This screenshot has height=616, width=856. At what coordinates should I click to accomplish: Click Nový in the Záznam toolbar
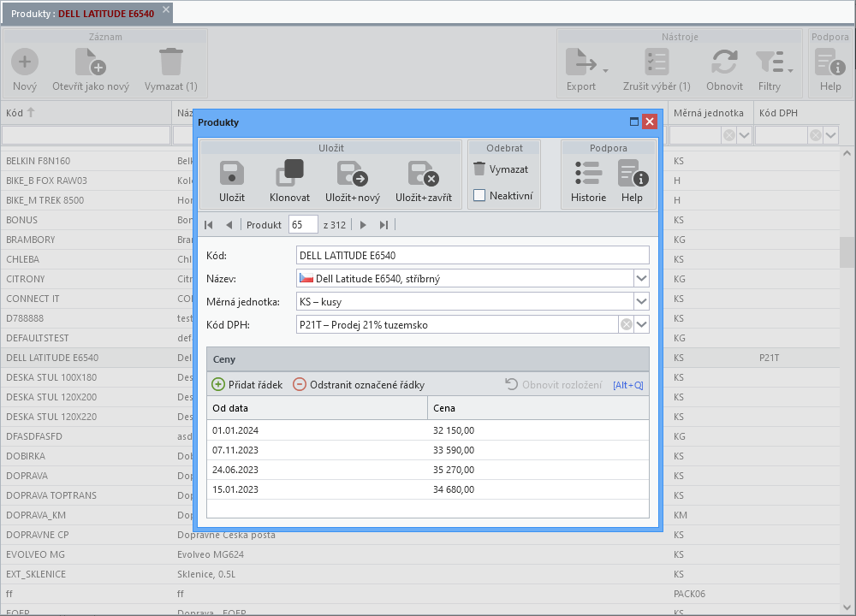25,70
